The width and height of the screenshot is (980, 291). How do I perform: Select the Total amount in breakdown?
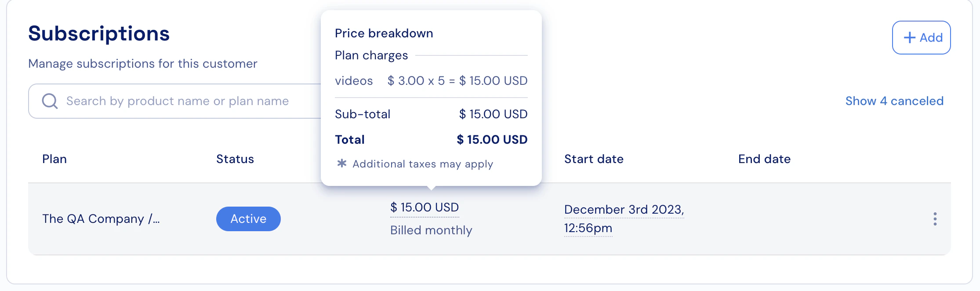pos(492,140)
